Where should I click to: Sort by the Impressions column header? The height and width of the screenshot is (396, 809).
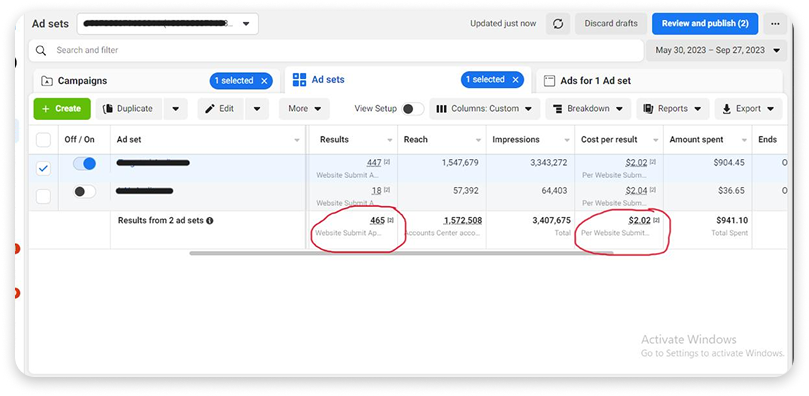click(x=530, y=140)
